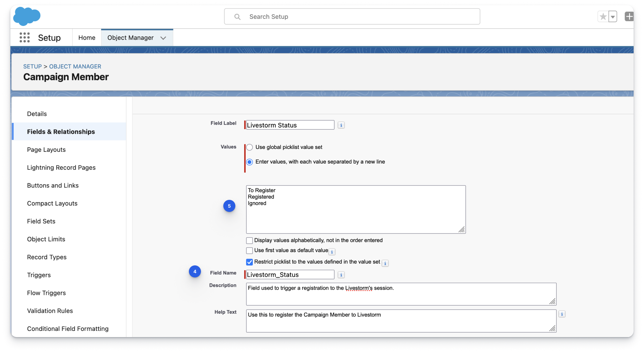
Task: Expand the Object Manager tab chevron
Action: (163, 38)
